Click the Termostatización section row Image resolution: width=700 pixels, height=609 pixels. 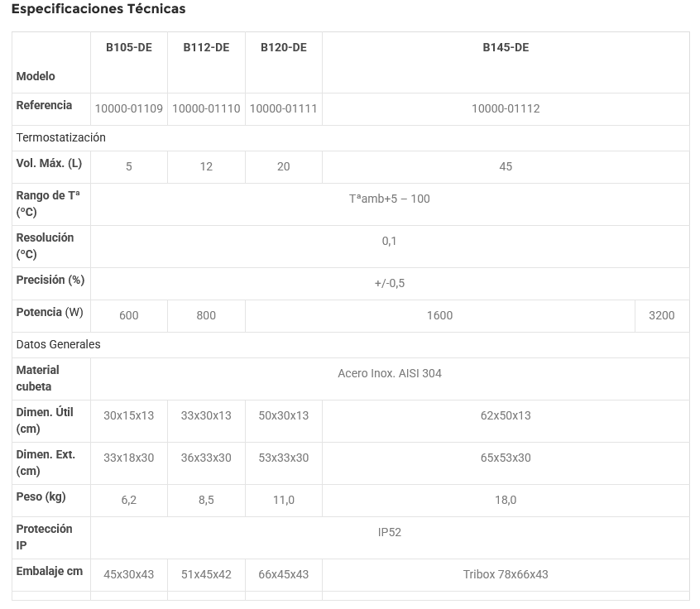[x=61, y=137]
